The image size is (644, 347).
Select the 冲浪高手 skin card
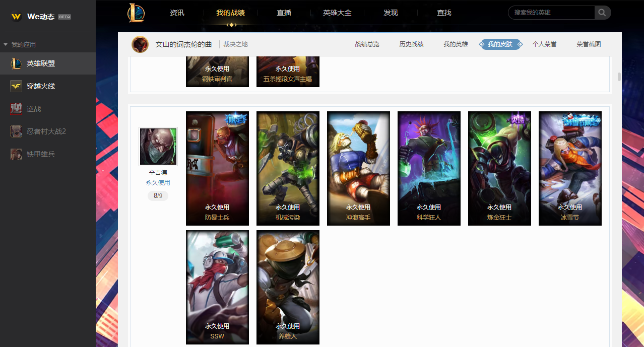click(358, 168)
